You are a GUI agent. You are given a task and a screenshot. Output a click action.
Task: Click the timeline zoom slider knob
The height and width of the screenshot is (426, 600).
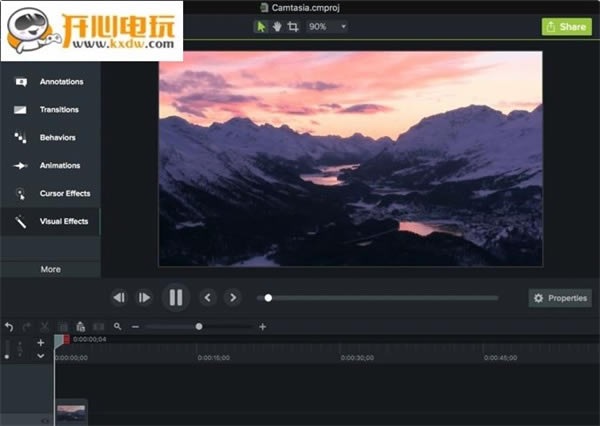coord(199,326)
